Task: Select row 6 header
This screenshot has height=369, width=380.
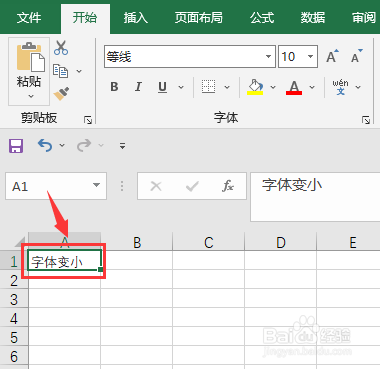Action: (x=14, y=355)
